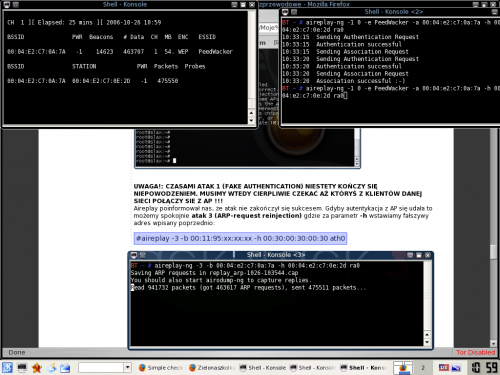Click the bold 'atak 3 (ARP-request reinjection)' text

(x=246, y=216)
